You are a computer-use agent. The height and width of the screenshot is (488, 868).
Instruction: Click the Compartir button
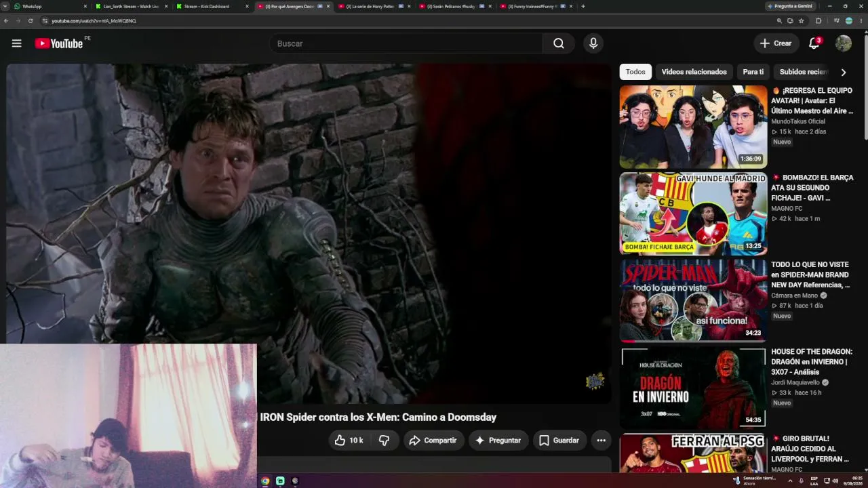pos(433,441)
